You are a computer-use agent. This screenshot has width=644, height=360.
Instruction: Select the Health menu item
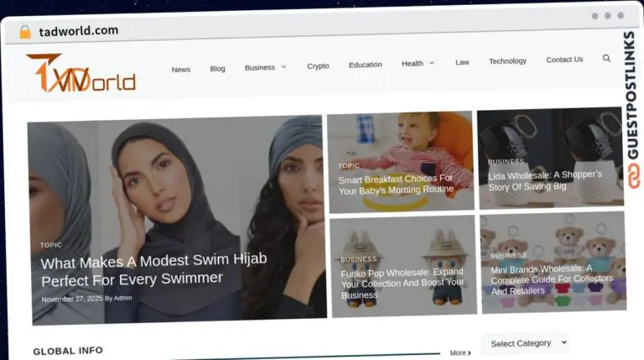point(413,63)
